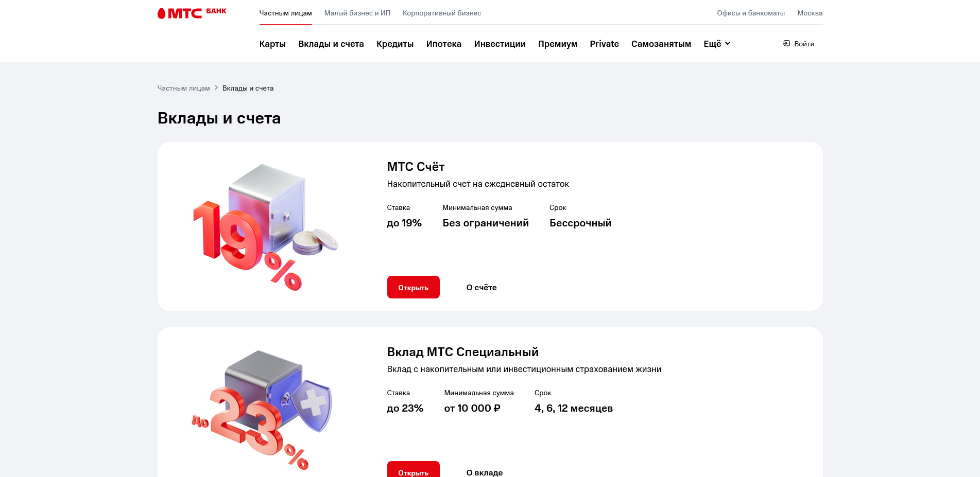Open the Инвестиции menu item

[500, 44]
